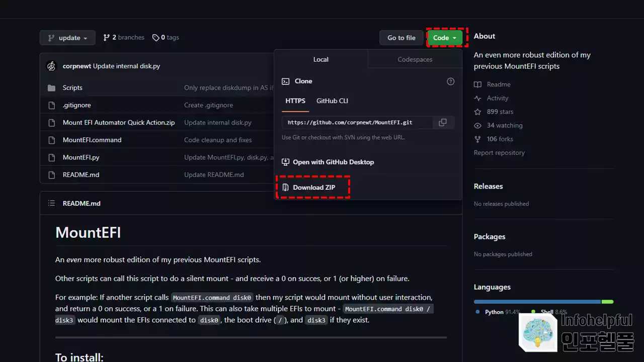Click the eye icon beside 34 watching
644x362 pixels.
(x=477, y=125)
